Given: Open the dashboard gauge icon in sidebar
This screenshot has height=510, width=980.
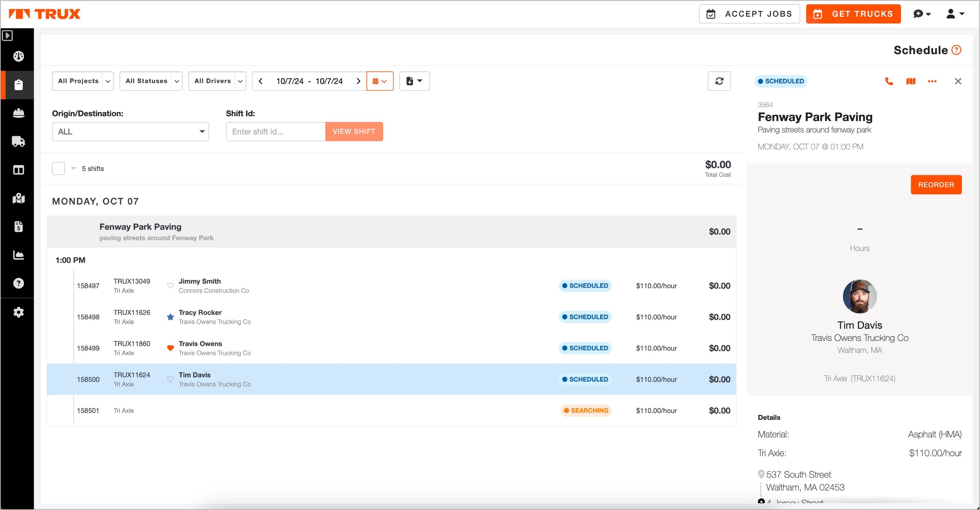Looking at the screenshot, I should (18, 56).
